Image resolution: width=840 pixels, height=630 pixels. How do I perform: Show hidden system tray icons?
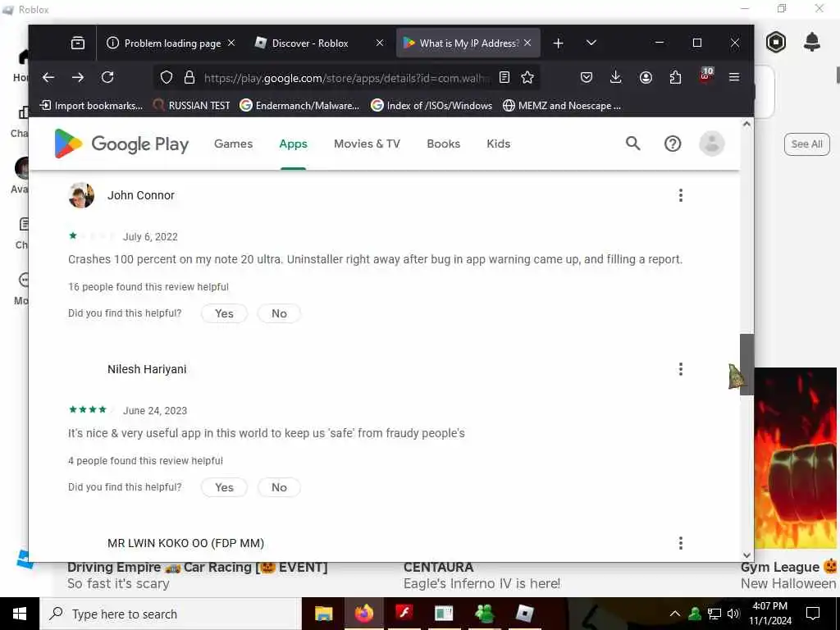tap(675, 614)
